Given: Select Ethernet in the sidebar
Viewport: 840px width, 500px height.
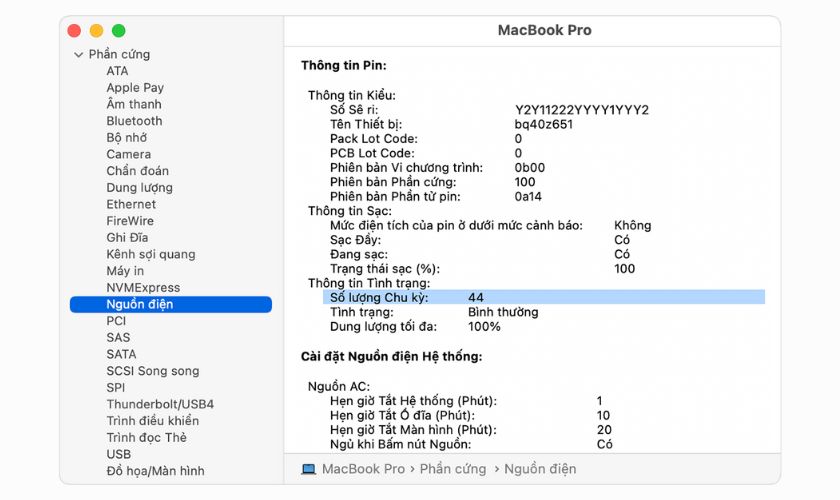Looking at the screenshot, I should (x=131, y=204).
